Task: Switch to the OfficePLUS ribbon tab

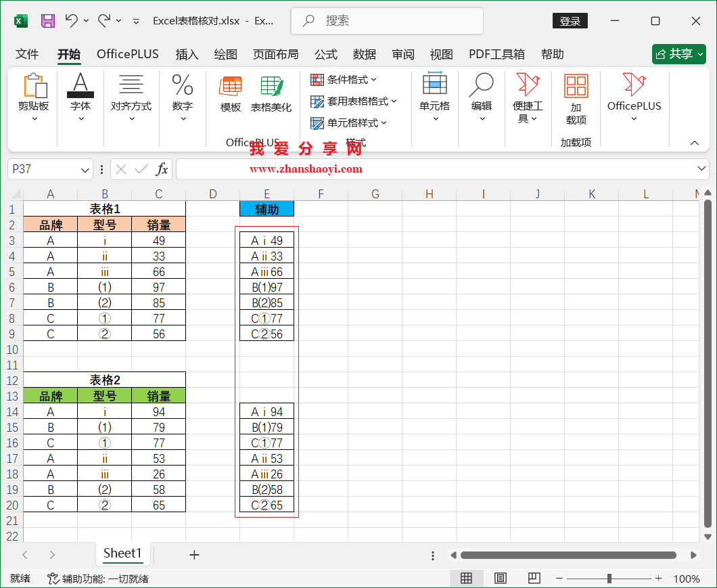Action: click(128, 54)
